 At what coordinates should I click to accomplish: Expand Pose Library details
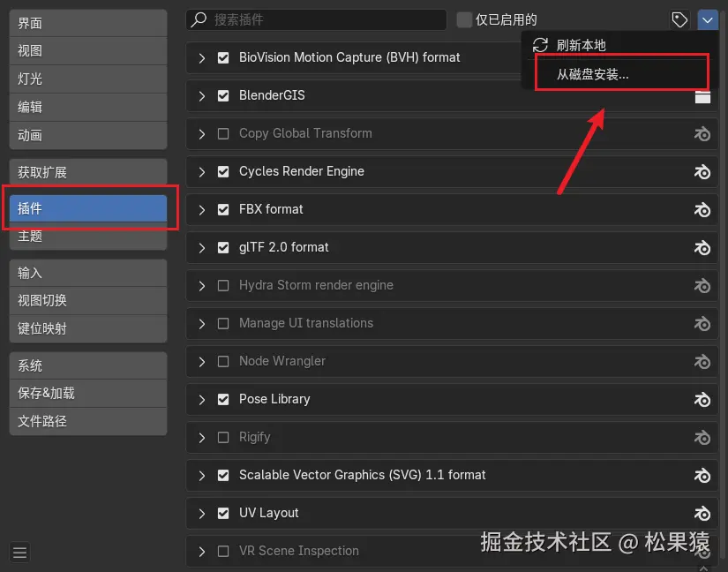coord(201,400)
